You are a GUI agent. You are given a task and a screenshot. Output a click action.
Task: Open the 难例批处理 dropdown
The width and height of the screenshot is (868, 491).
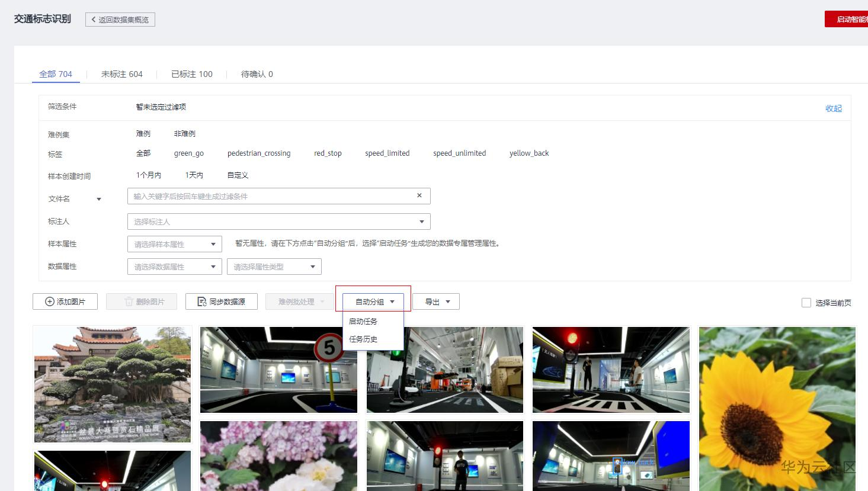[x=299, y=301]
